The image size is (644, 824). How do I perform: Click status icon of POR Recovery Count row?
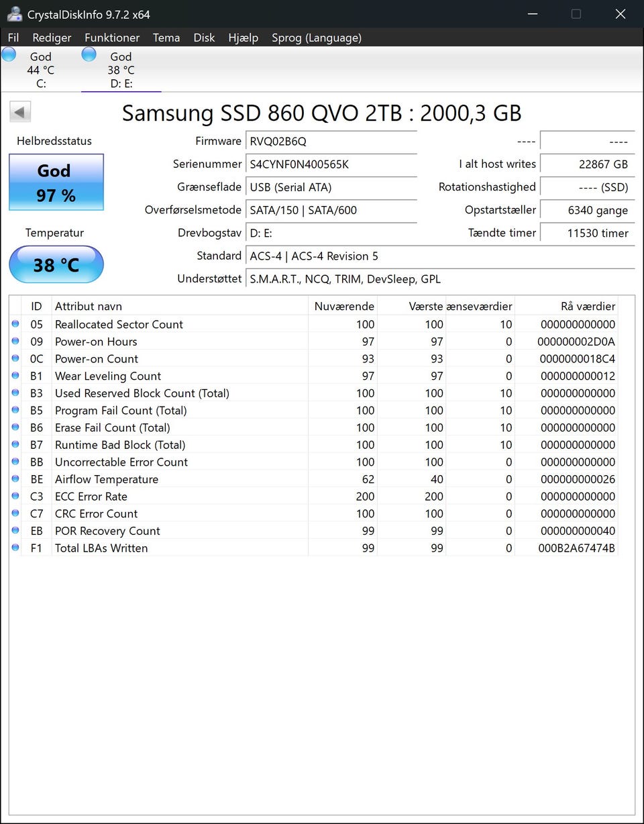[x=15, y=531]
